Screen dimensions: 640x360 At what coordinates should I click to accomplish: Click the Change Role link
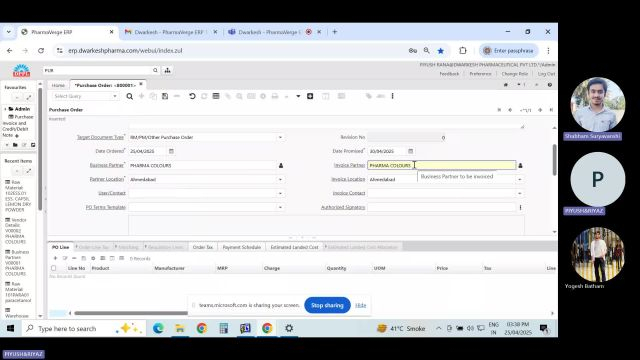[514, 74]
